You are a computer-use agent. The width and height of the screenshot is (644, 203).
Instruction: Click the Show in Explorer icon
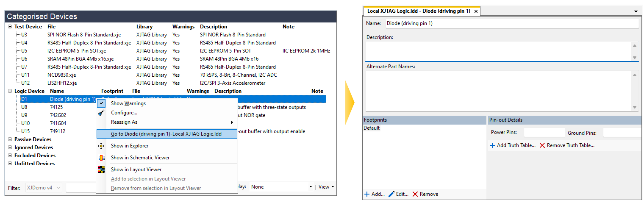[x=101, y=146]
